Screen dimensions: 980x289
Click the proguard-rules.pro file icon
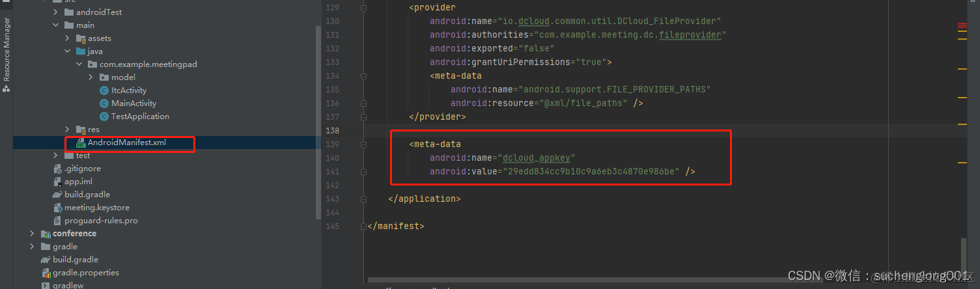click(x=58, y=221)
